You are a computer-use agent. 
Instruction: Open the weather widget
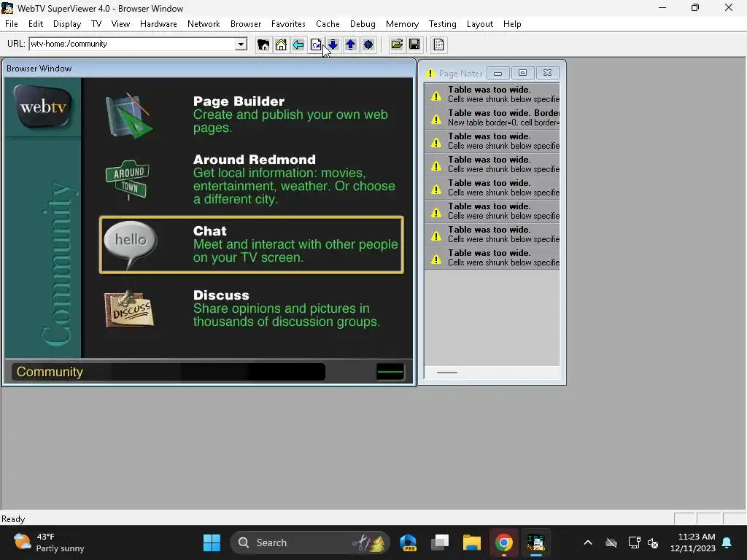click(x=49, y=542)
